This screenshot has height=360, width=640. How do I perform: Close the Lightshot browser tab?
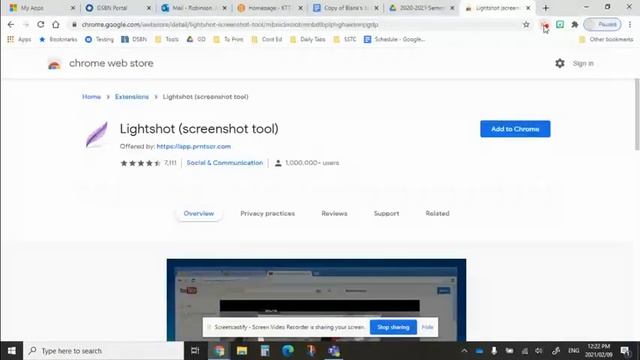[x=528, y=8]
